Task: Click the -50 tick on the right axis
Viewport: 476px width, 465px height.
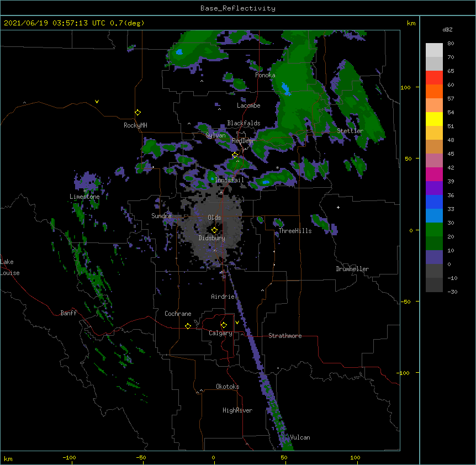Action: pos(405,302)
